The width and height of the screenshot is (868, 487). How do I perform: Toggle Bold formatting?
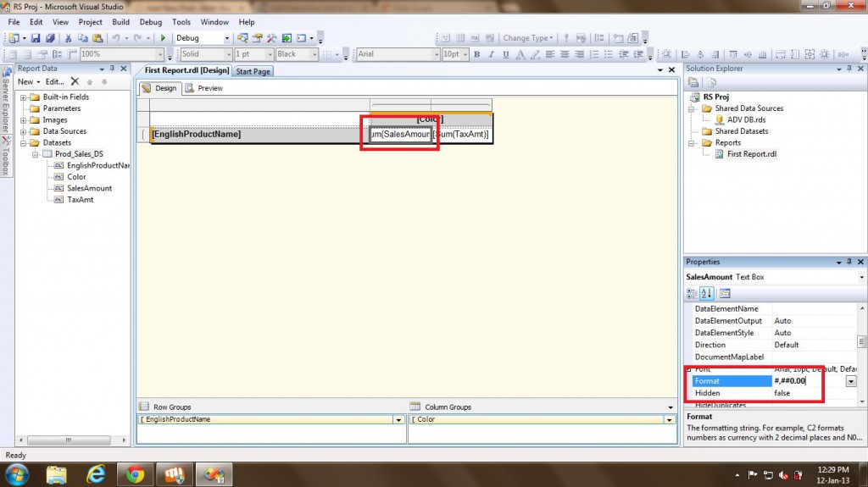pos(476,54)
